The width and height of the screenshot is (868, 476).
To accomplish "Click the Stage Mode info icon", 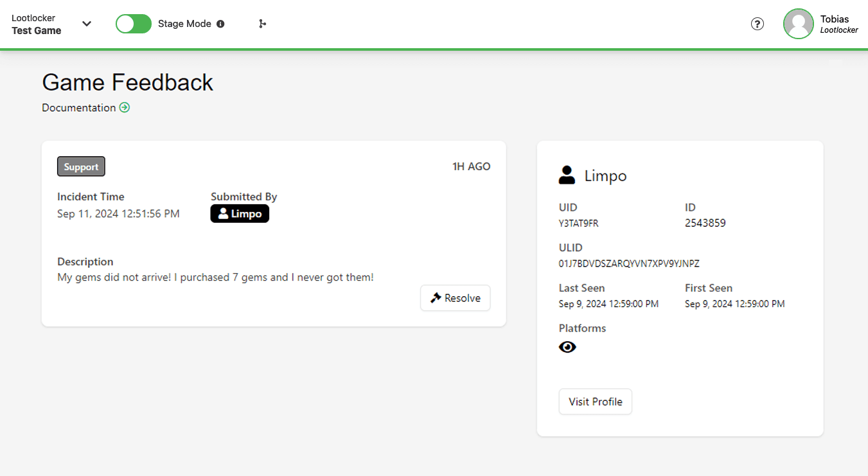I will pyautogui.click(x=220, y=24).
